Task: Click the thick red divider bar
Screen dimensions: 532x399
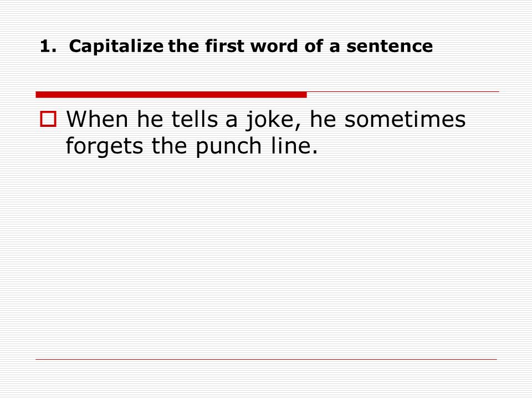Action: click(x=171, y=95)
